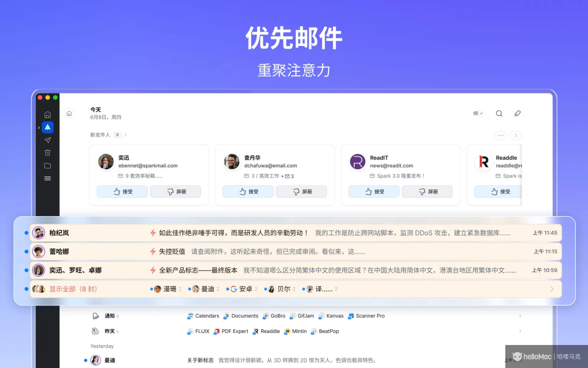Click the Mintin newsletter item
The width and height of the screenshot is (588, 368).
(295, 331)
